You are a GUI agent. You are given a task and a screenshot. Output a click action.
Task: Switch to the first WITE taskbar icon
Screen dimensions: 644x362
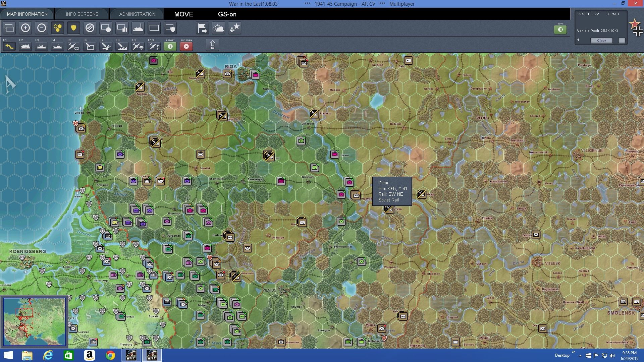pyautogui.click(x=131, y=355)
